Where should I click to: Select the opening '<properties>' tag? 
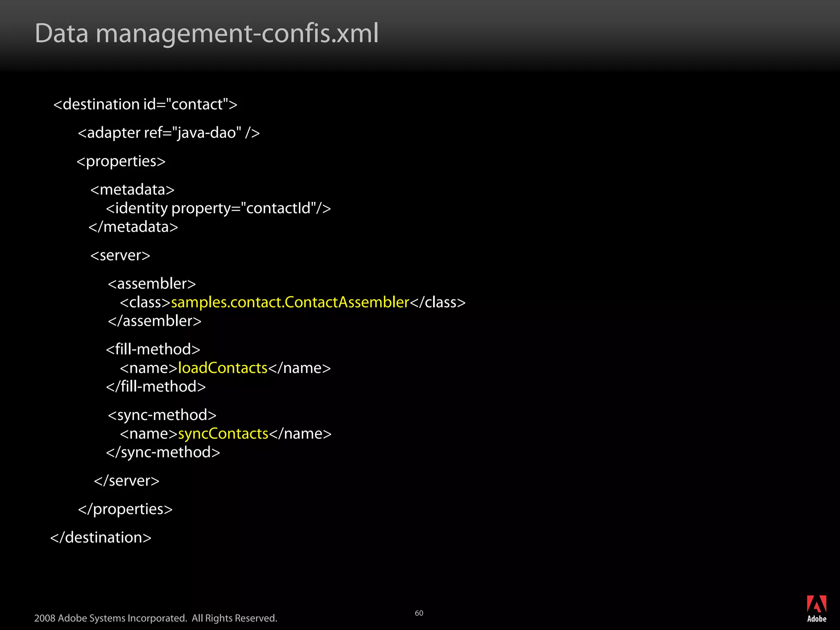pos(121,162)
